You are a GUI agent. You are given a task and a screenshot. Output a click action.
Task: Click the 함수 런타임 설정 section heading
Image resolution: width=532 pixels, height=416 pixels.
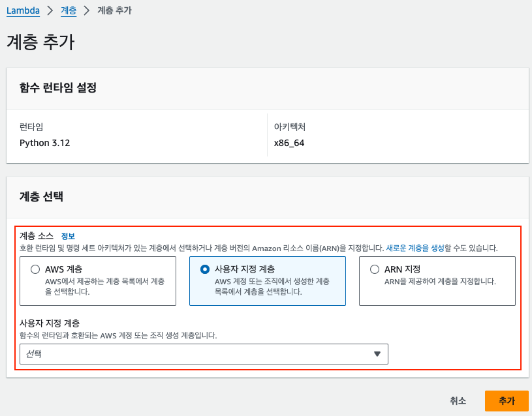pyautogui.click(x=58, y=87)
